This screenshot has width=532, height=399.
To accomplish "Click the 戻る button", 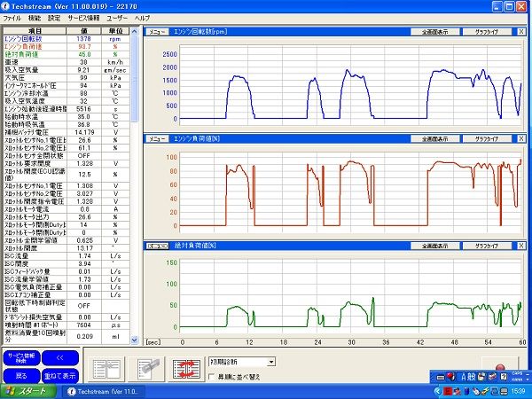I will pos(21,376).
